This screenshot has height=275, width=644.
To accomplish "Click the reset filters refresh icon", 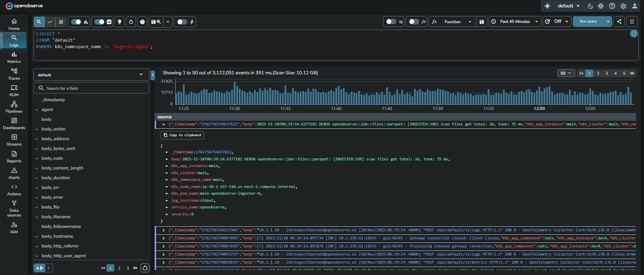I will click(131, 22).
